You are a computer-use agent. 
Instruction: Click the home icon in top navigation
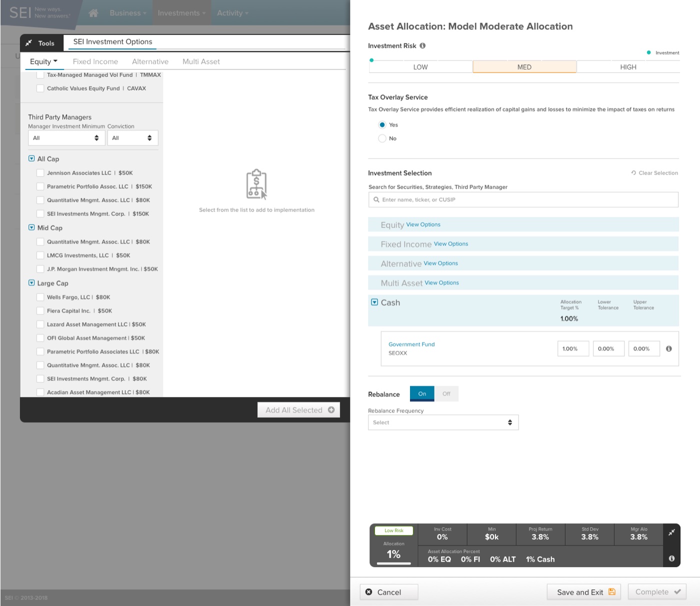[93, 13]
